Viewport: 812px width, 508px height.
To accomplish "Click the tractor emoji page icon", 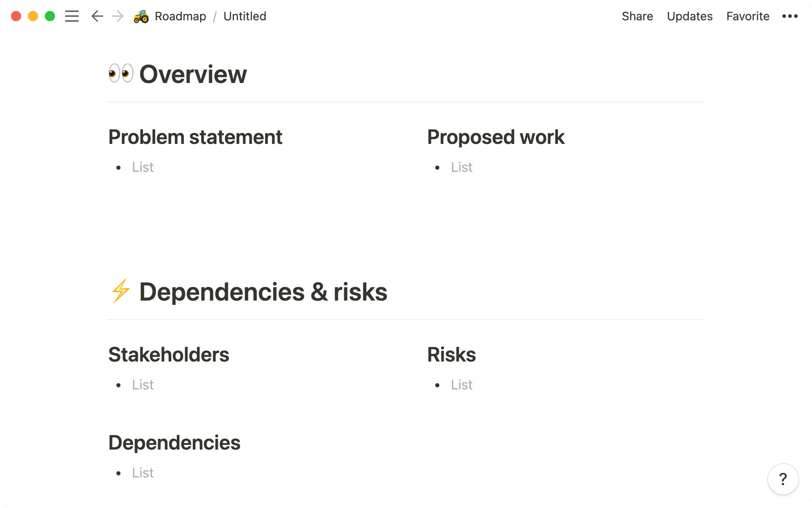I will pos(141,16).
